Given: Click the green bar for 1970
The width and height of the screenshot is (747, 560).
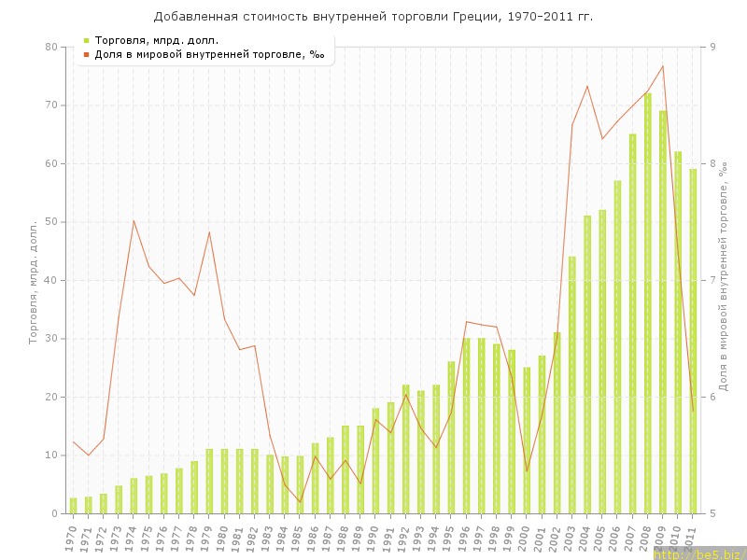Looking at the screenshot, I should pos(74,506).
